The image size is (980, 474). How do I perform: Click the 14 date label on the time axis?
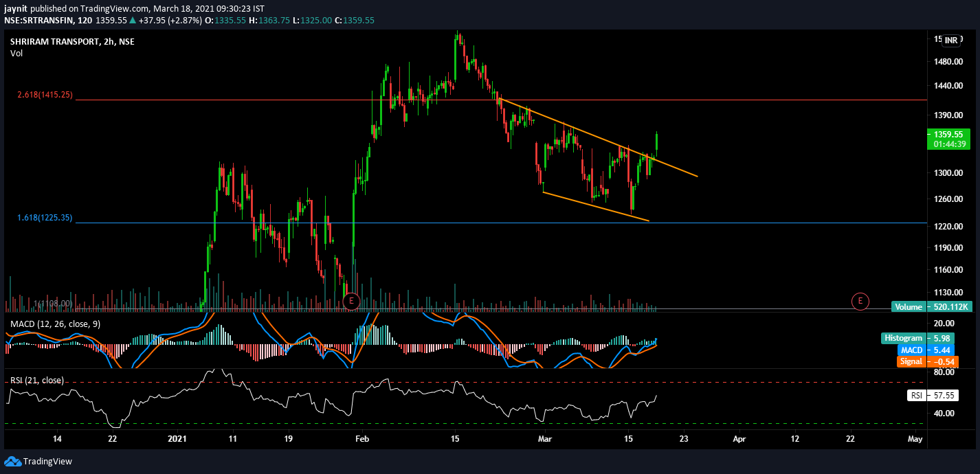coord(57,438)
